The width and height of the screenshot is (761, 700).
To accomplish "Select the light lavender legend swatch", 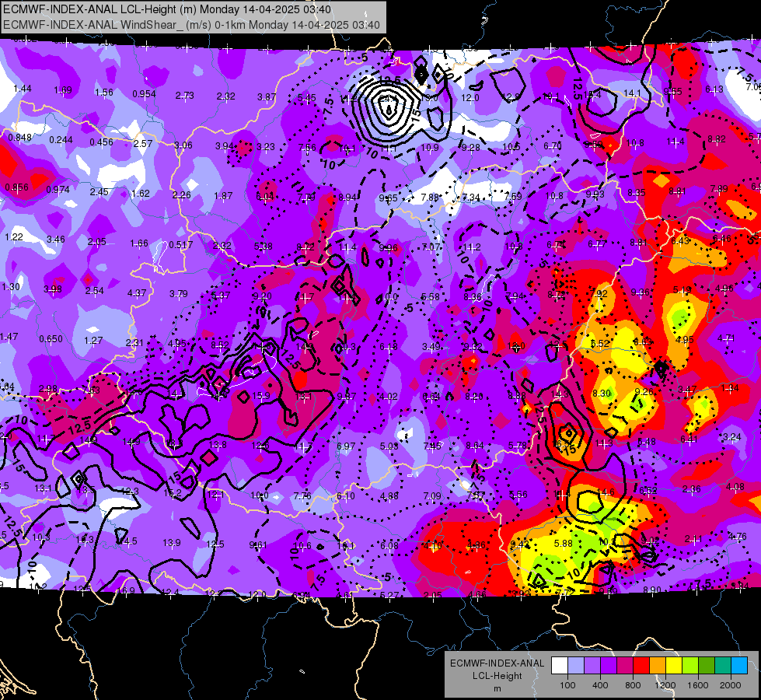I will [x=576, y=666].
